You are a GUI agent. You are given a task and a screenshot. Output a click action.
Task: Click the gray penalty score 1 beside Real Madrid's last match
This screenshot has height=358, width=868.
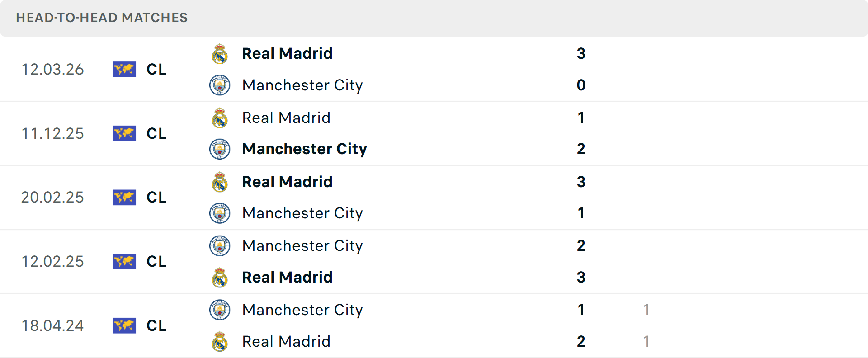click(647, 341)
